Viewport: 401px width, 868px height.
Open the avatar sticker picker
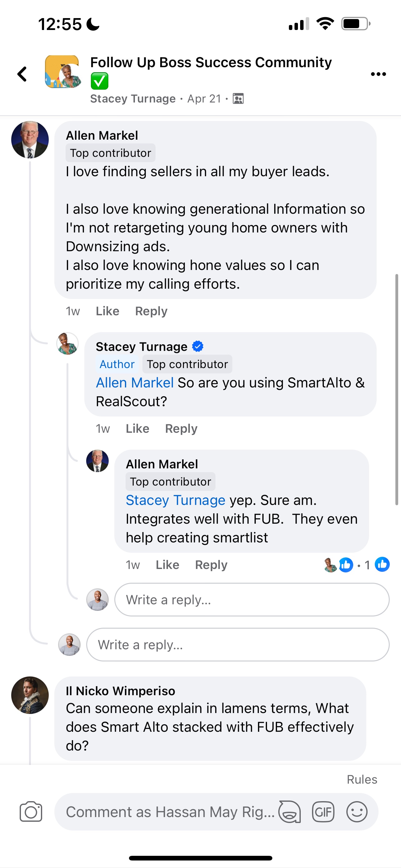(289, 812)
